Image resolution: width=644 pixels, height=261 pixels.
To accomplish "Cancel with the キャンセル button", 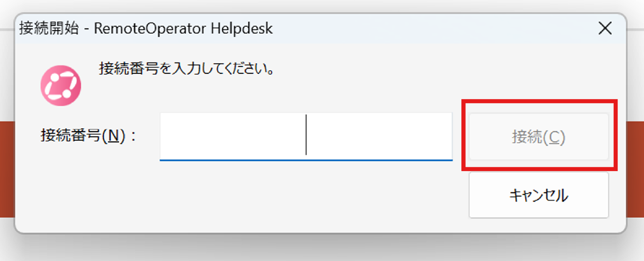I will tap(539, 195).
